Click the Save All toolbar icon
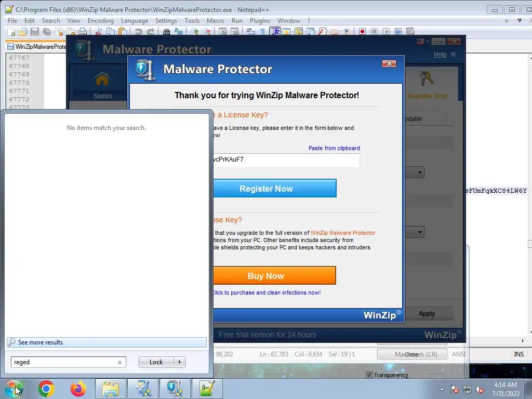Image resolution: width=532 pixels, height=399 pixels. coord(46,32)
